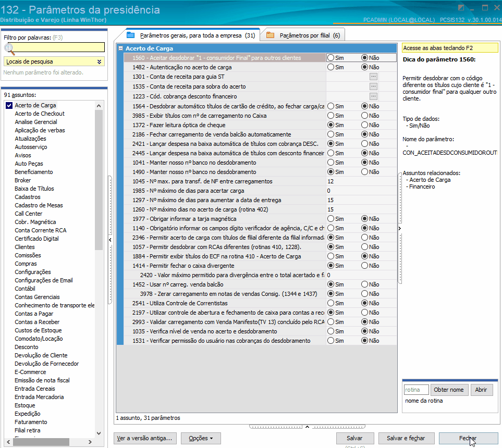Click the Fechar button
Image resolution: width=502 pixels, height=448 pixels.
point(468,438)
